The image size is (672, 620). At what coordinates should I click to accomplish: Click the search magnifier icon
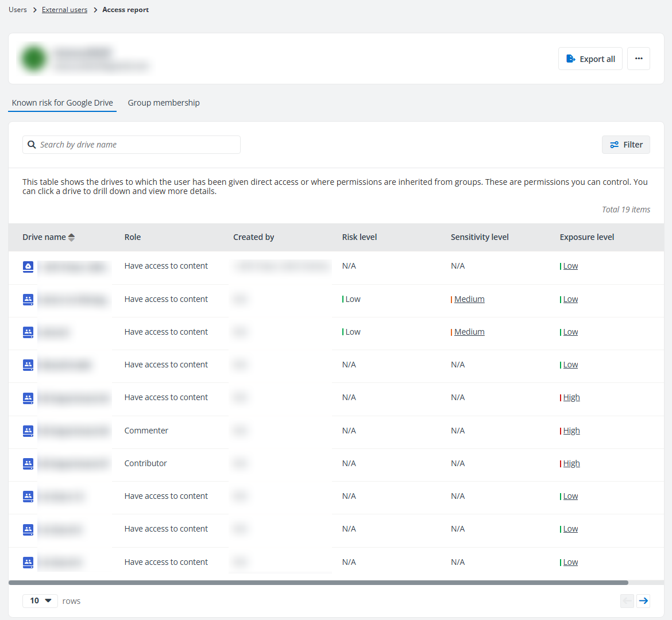point(32,144)
